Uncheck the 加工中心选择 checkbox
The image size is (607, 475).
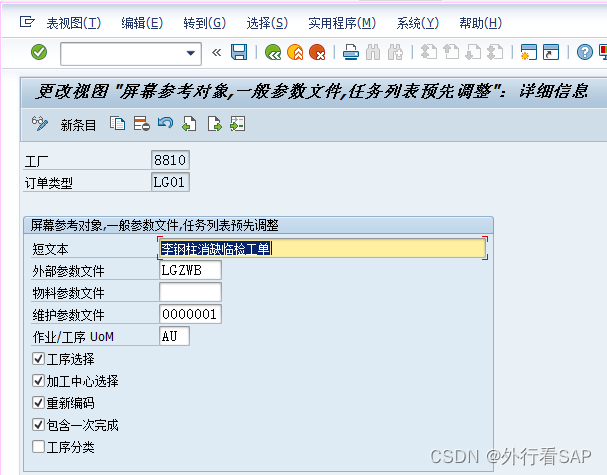38,381
